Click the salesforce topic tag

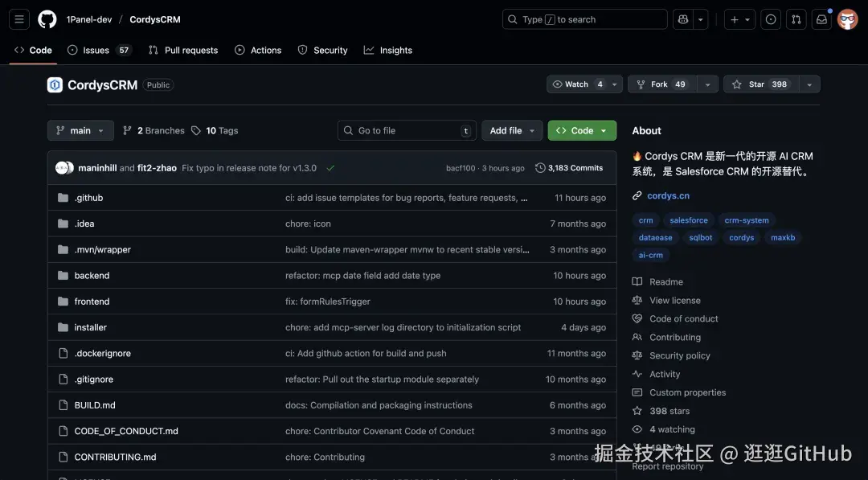(x=689, y=220)
